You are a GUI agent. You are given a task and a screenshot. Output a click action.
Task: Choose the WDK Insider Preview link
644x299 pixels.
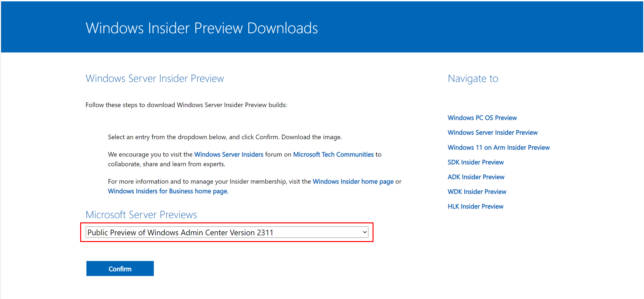click(477, 192)
